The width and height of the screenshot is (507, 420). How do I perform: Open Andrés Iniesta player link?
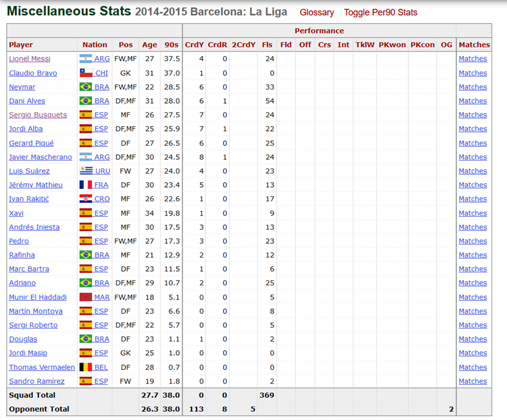(35, 227)
